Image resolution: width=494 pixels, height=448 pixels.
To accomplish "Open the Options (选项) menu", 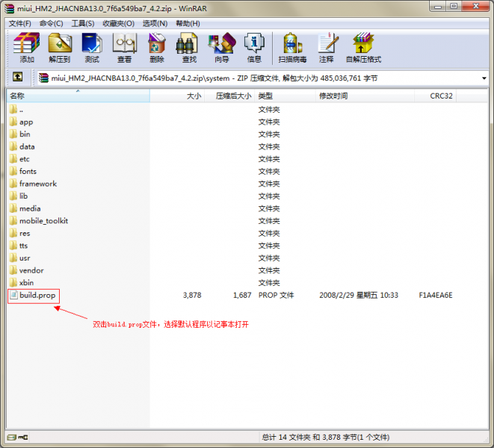I will (155, 24).
